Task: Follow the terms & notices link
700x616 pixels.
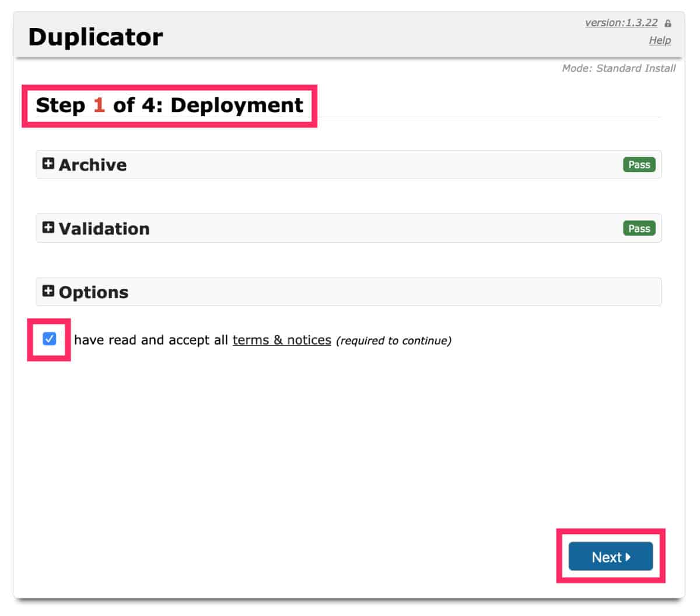Action: tap(281, 339)
